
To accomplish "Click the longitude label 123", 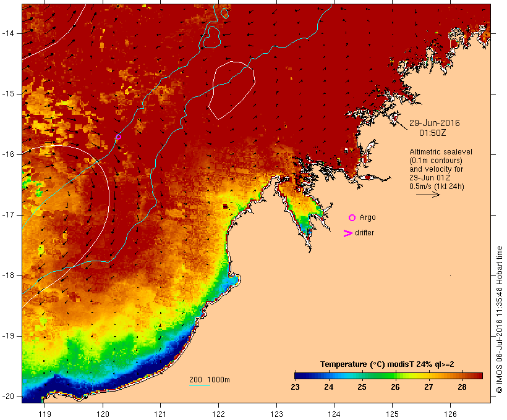I will (x=276, y=414).
